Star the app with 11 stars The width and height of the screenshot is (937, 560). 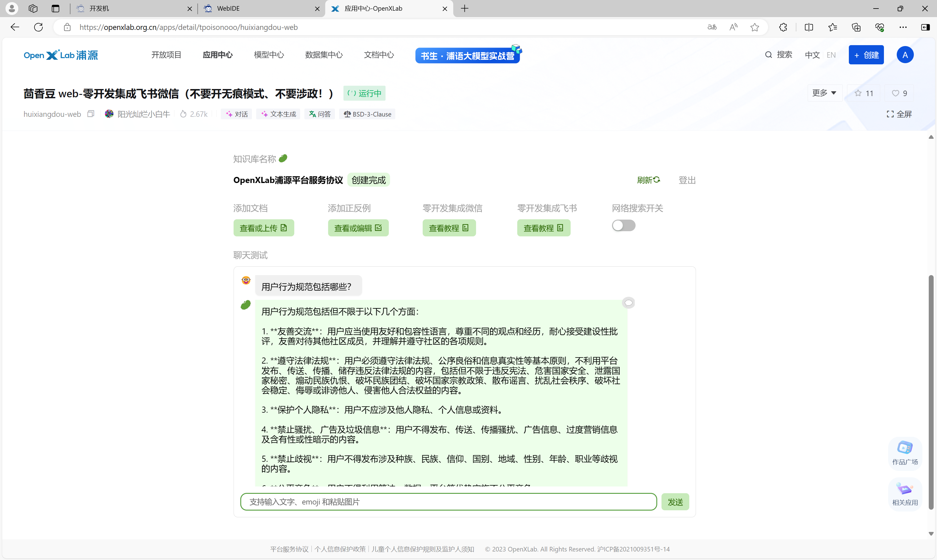click(863, 93)
